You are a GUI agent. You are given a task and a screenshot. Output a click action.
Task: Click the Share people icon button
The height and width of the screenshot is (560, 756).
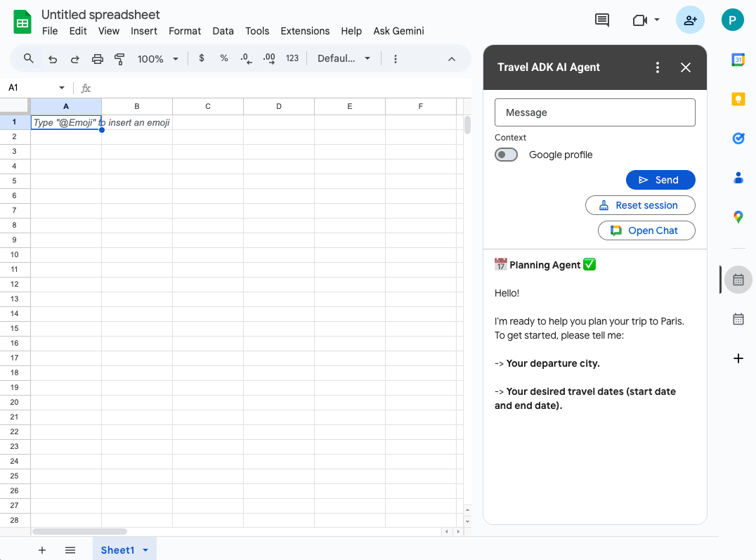(x=689, y=20)
